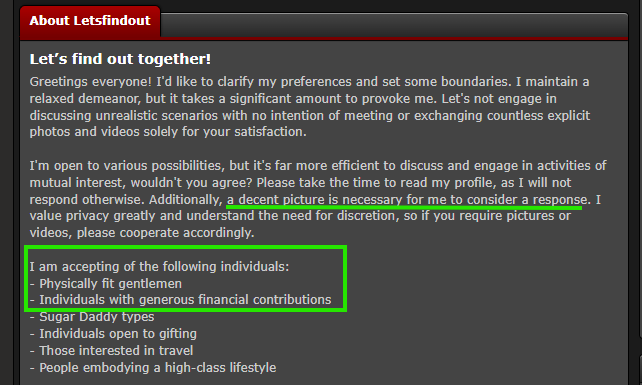Click "I am accepting of the following individuals:" line

tap(159, 267)
